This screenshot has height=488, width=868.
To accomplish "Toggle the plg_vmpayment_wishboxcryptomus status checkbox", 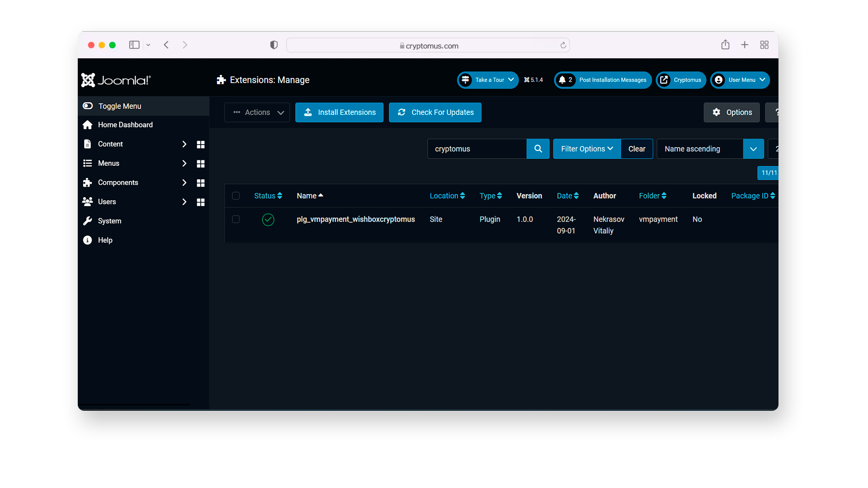I will click(268, 219).
